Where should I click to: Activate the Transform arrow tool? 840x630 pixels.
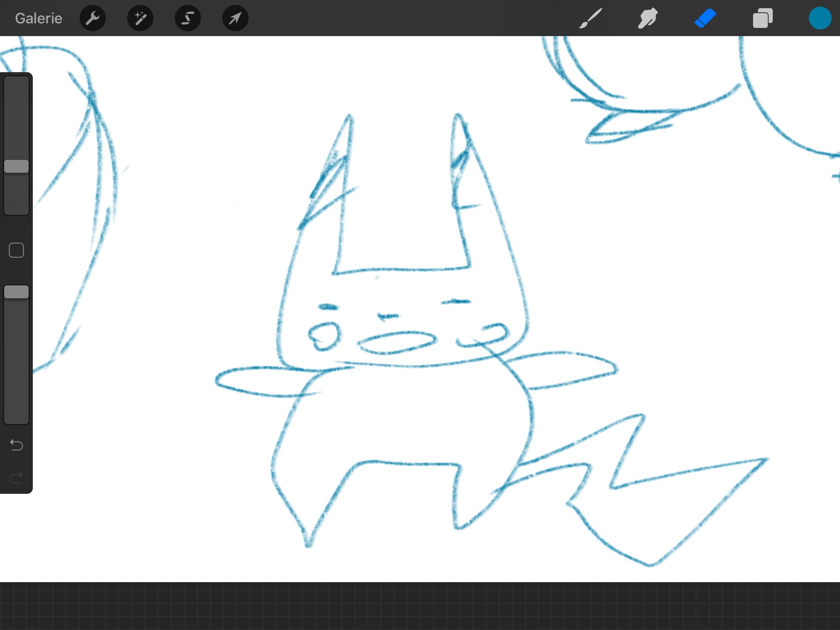[x=235, y=18]
